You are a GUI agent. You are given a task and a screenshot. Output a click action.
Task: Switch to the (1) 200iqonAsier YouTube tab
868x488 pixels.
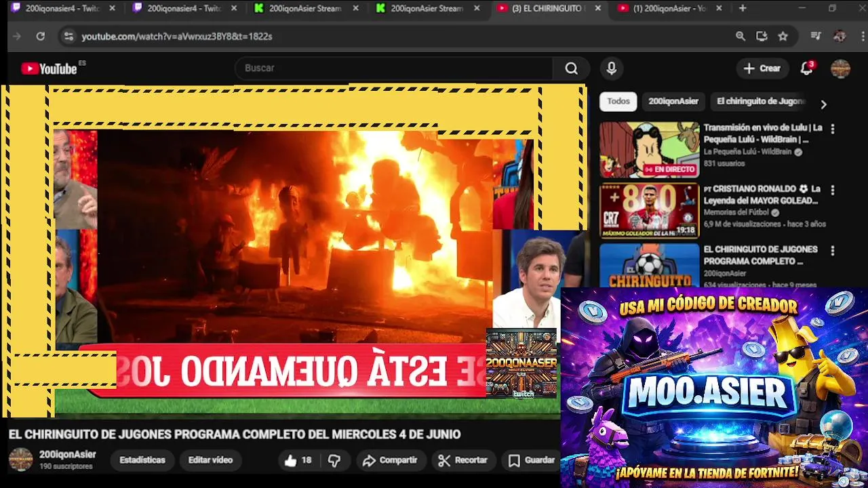click(668, 9)
